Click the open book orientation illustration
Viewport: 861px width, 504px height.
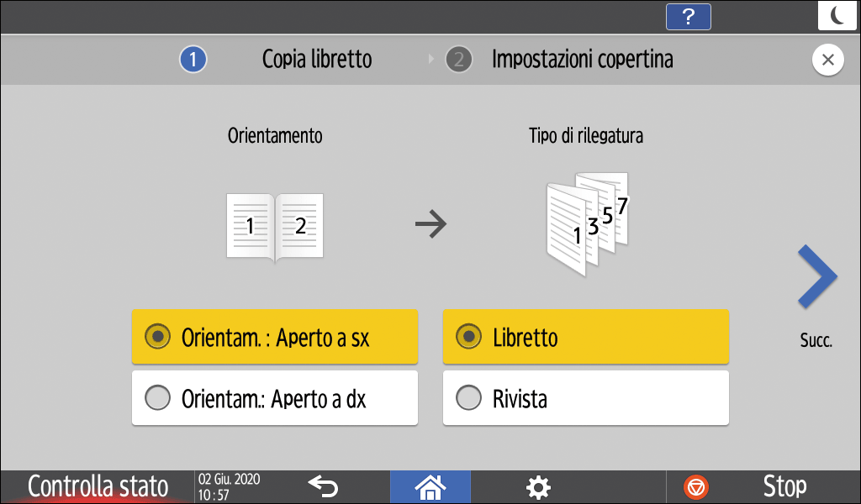[x=275, y=225]
